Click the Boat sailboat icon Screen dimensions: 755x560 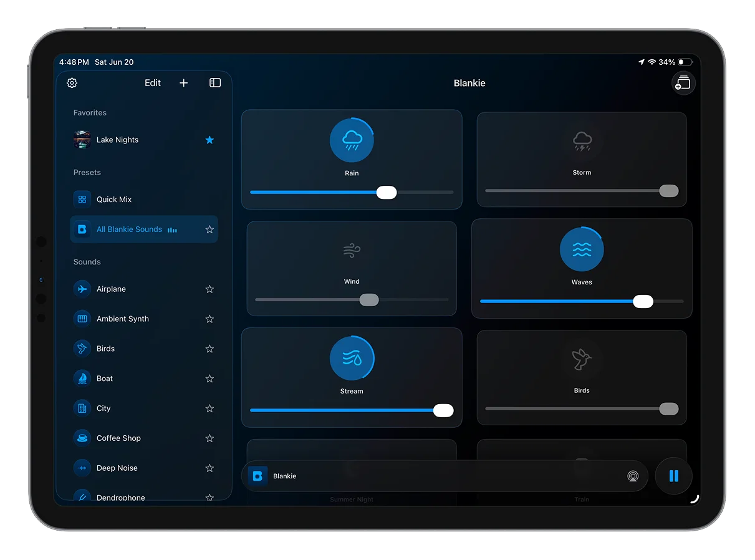click(x=82, y=379)
